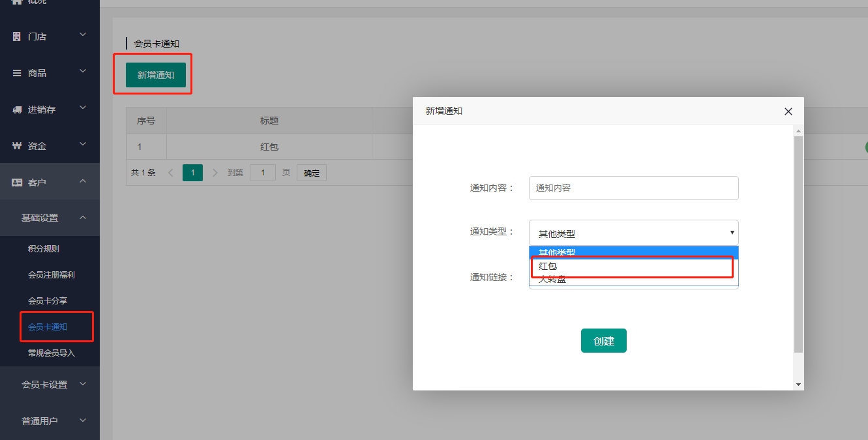Select 其他类型 option in dropdown list
This screenshot has height=440, width=868.
pos(634,252)
